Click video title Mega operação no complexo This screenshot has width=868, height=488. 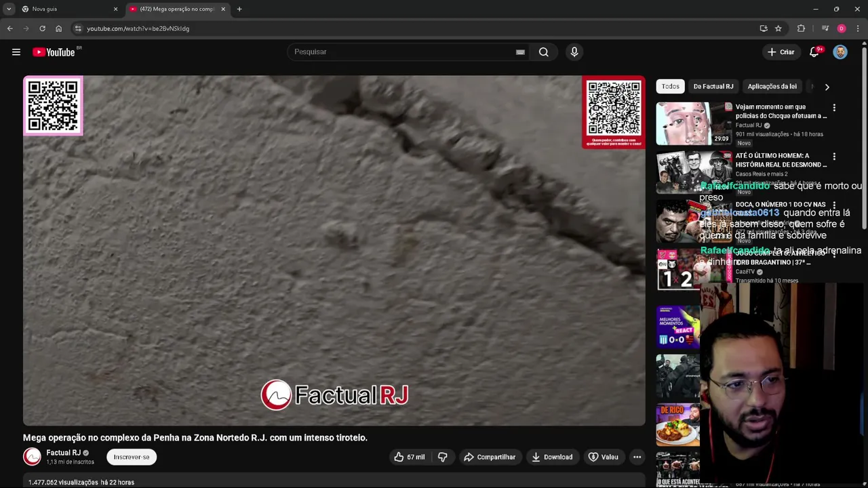coord(195,438)
